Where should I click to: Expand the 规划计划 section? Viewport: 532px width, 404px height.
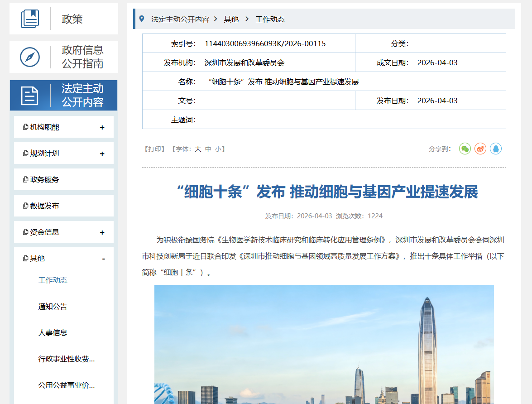coord(102,154)
